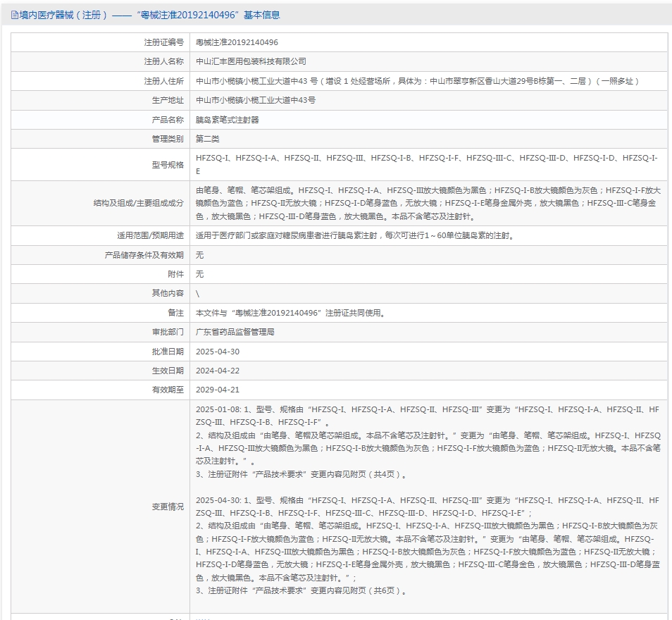
Task: Select registration number value 粤械注准20192140496
Action: click(x=237, y=42)
